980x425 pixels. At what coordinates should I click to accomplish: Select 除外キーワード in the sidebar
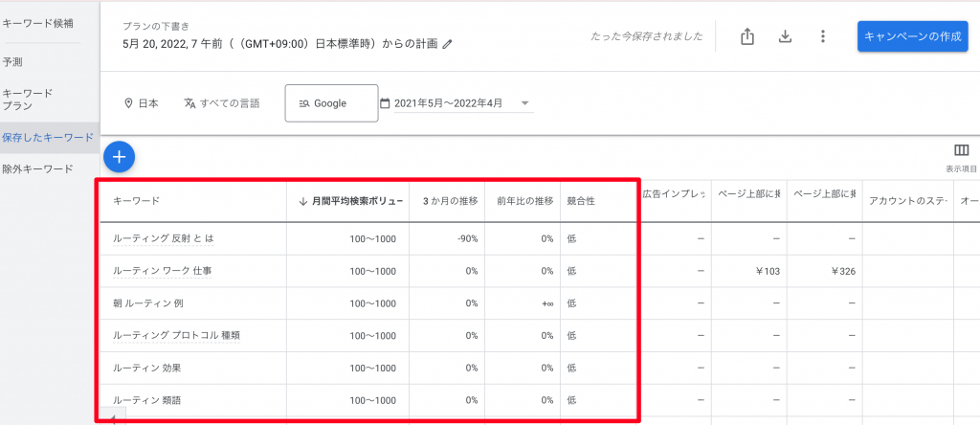(38, 168)
